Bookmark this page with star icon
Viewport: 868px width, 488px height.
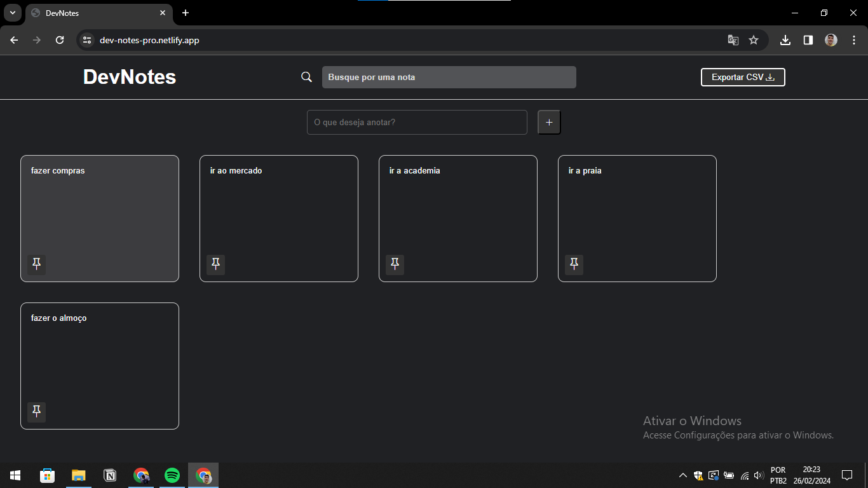(754, 40)
